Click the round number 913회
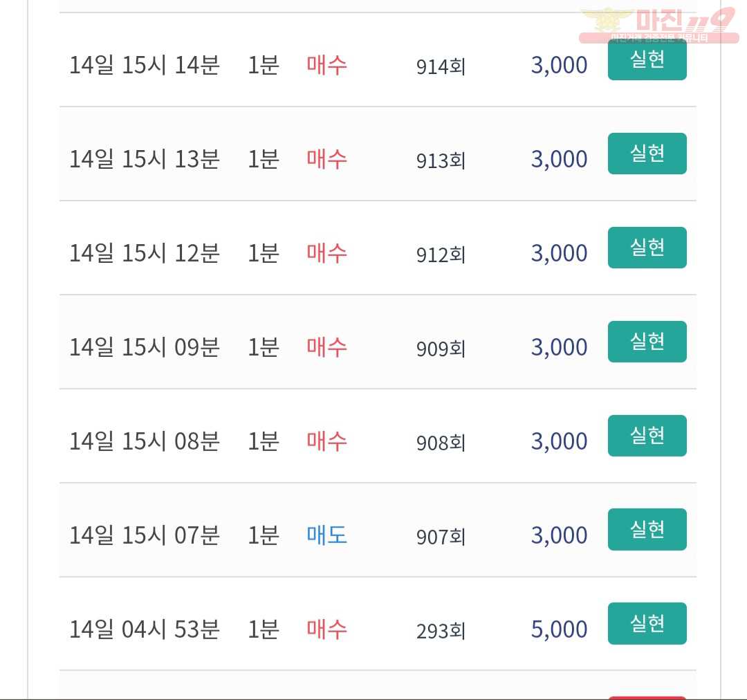 [441, 160]
